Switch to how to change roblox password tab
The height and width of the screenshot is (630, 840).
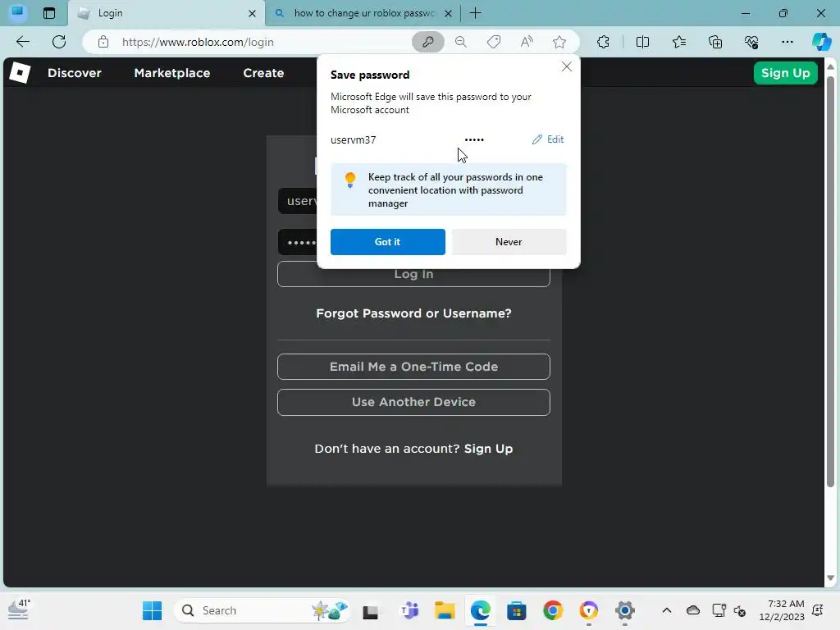[x=363, y=13]
